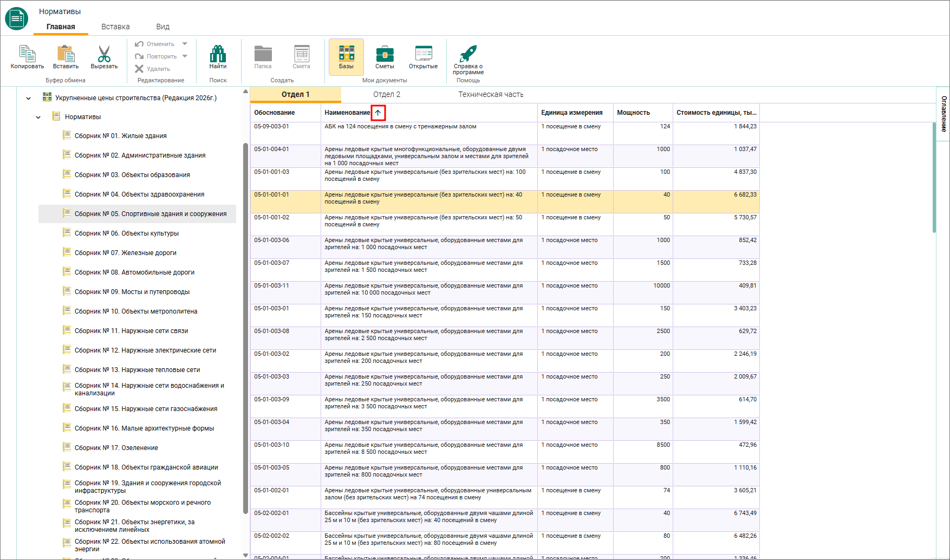Switch to the Отдел 2 tab
950x560 pixels.
pos(387,94)
